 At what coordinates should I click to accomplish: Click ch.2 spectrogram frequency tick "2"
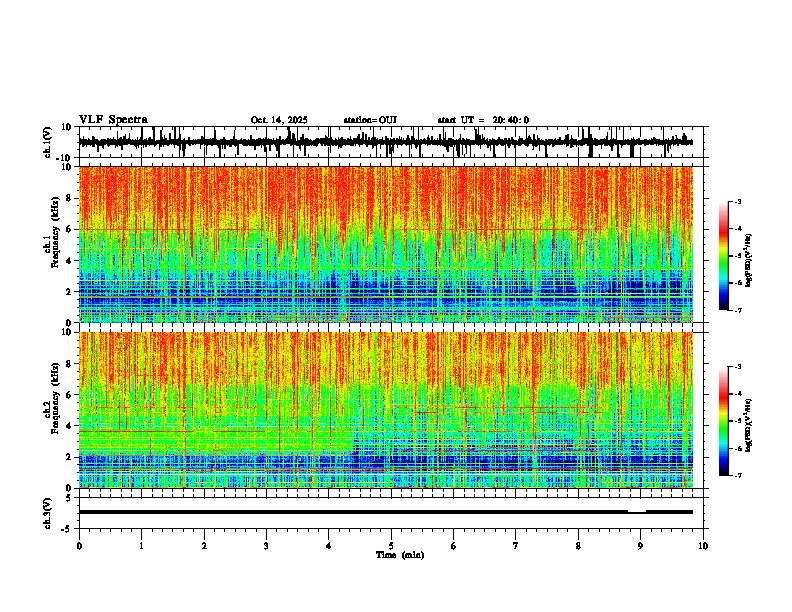click(69, 457)
